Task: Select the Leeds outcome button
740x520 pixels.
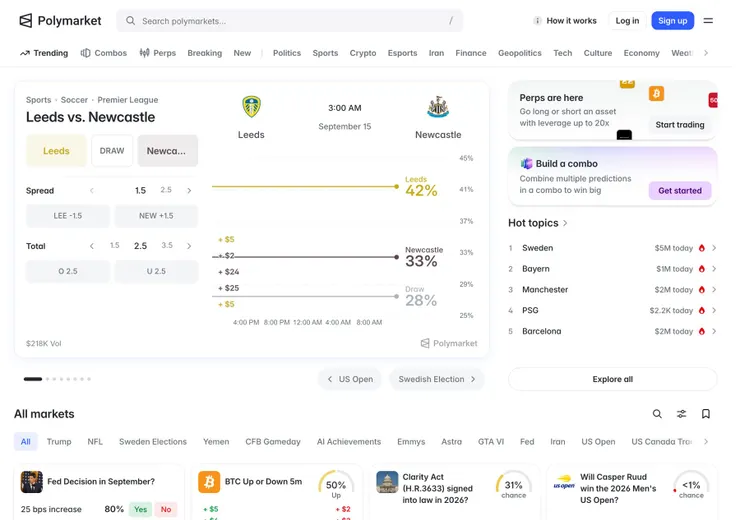Action: coord(56,151)
